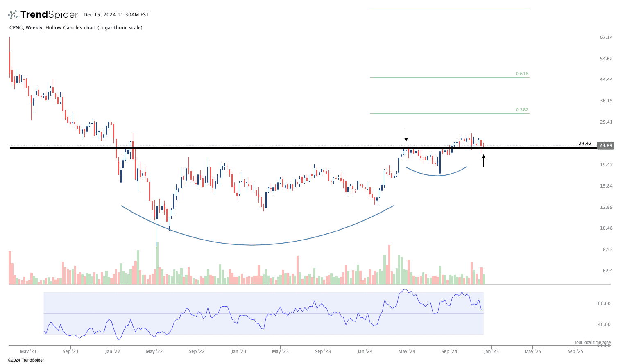Viewport: 623px width, 364px height.
Task: Click the 67.14 price axis label
Action: tap(606, 37)
